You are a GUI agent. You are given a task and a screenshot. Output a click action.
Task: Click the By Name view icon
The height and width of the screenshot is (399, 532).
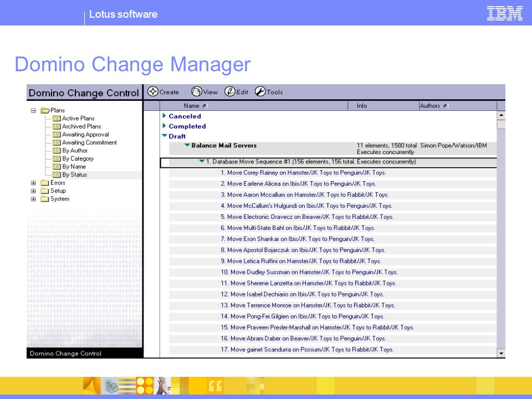tap(57, 167)
